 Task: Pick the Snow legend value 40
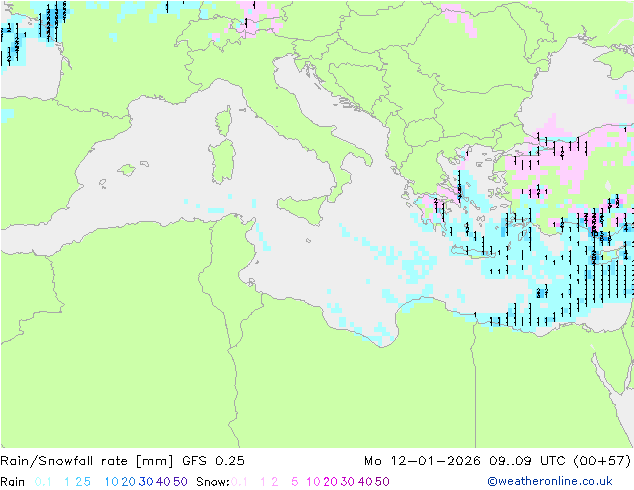[365, 482]
